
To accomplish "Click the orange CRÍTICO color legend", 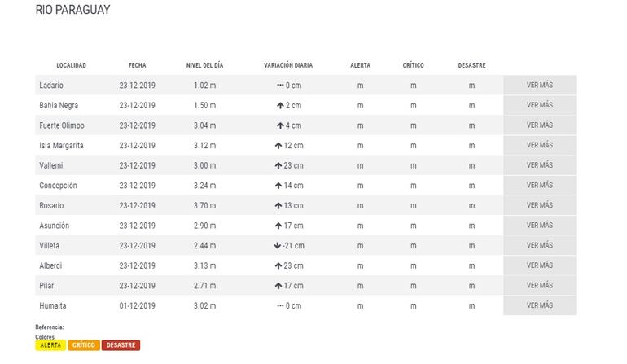I will (x=84, y=345).
